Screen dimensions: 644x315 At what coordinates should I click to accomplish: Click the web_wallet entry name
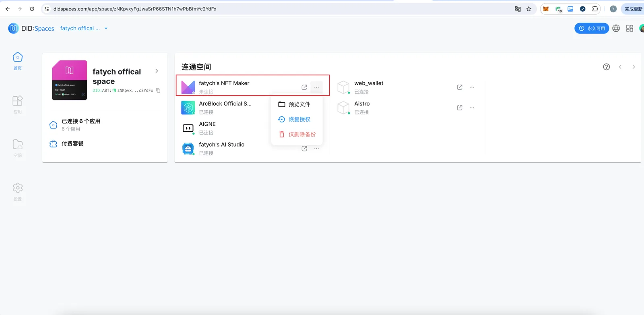(x=369, y=83)
